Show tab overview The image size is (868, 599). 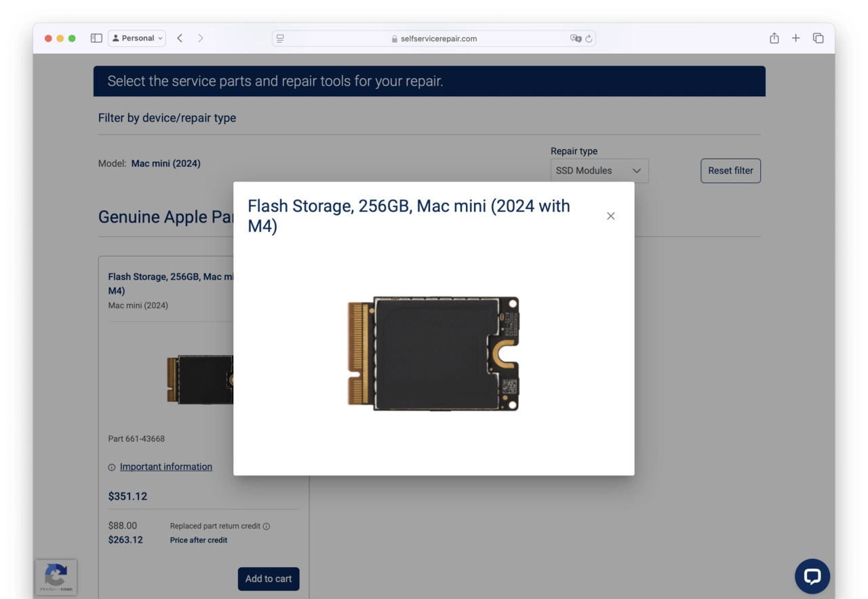tap(818, 38)
